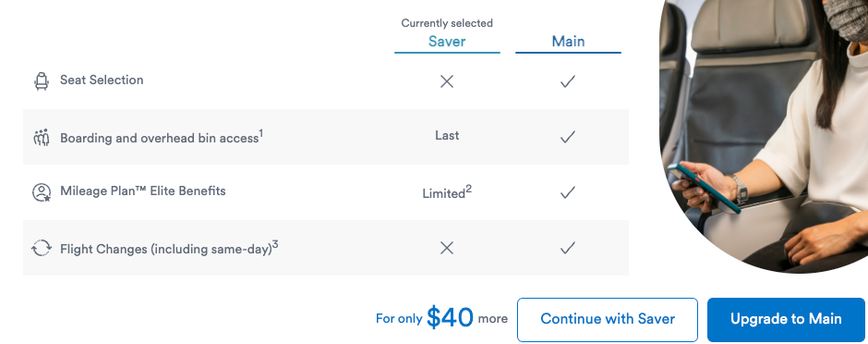Open footnote 2 next to Limited

[468, 189]
